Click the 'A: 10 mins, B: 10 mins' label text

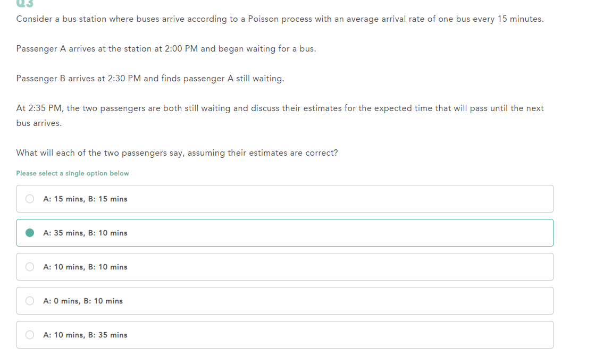[x=85, y=267]
